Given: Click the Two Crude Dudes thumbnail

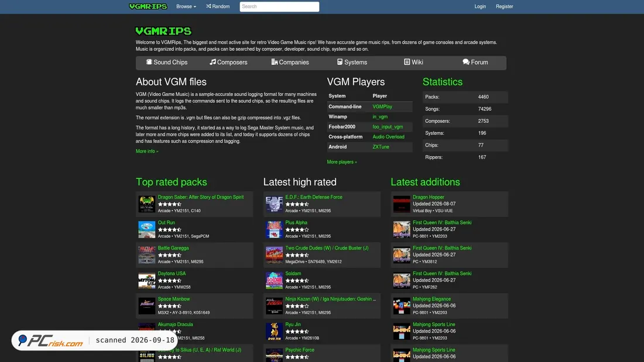Looking at the screenshot, I should pos(274,255).
